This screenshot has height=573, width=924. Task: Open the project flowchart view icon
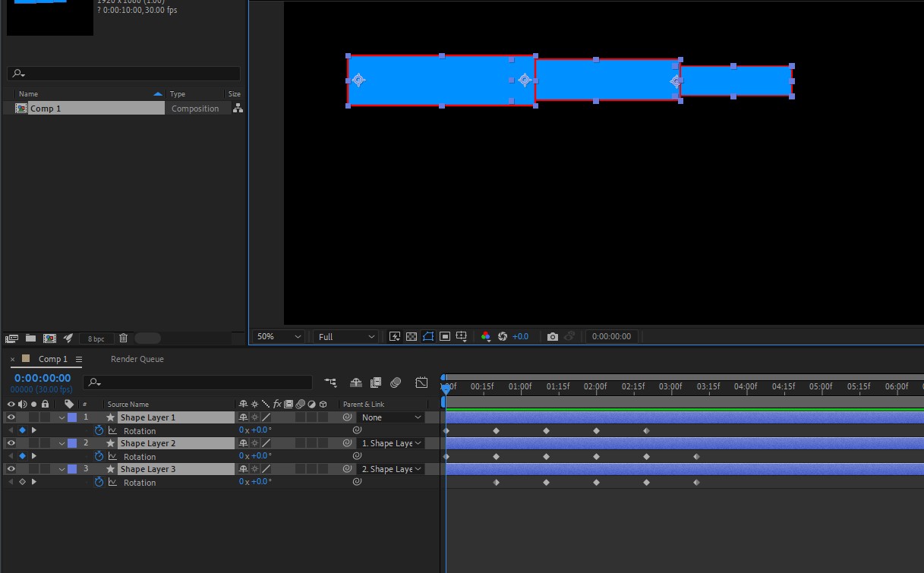(x=238, y=109)
